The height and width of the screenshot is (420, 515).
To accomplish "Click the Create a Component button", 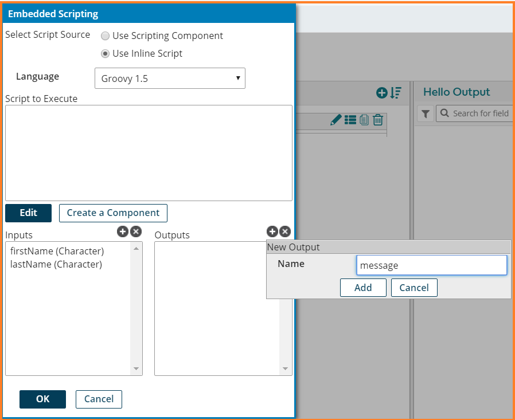I will [x=113, y=213].
